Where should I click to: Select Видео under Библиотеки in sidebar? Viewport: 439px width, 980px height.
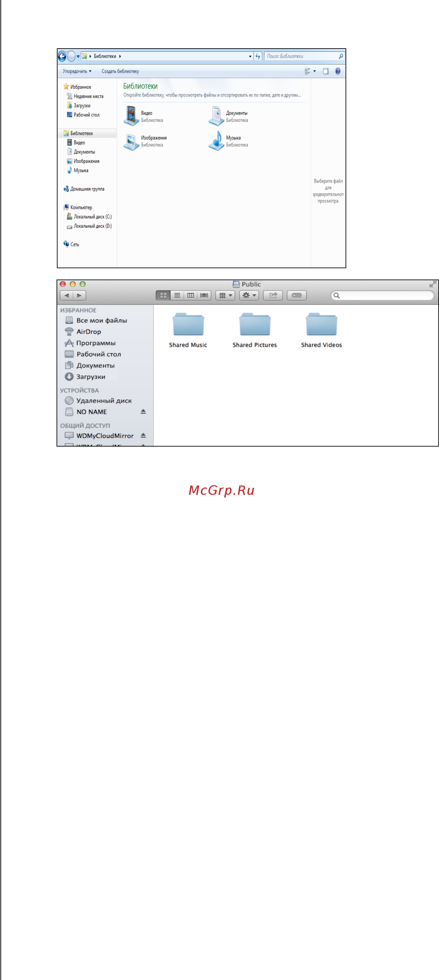(76, 143)
